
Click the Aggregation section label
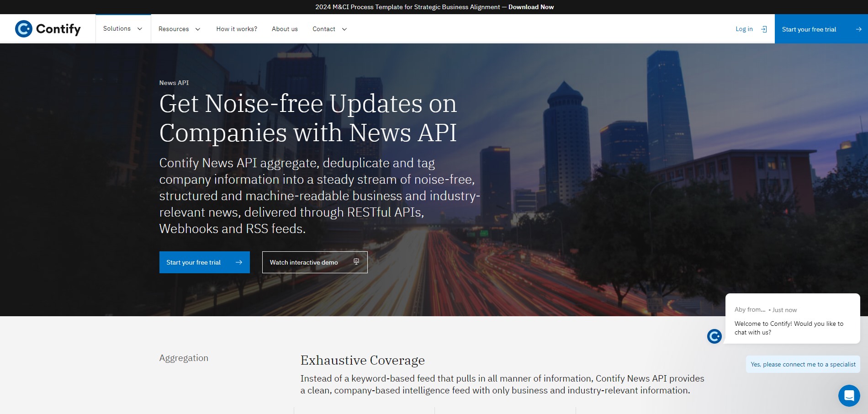[x=184, y=358]
